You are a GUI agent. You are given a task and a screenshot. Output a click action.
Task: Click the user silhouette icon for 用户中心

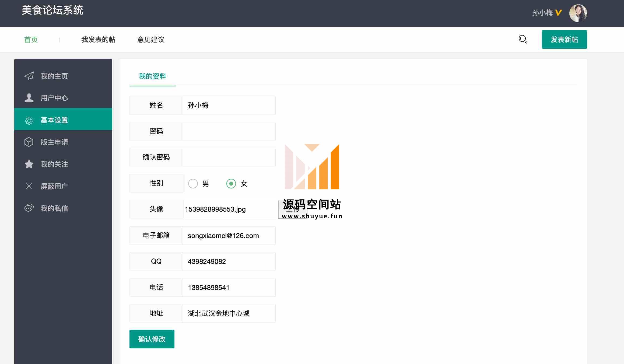pos(29,98)
